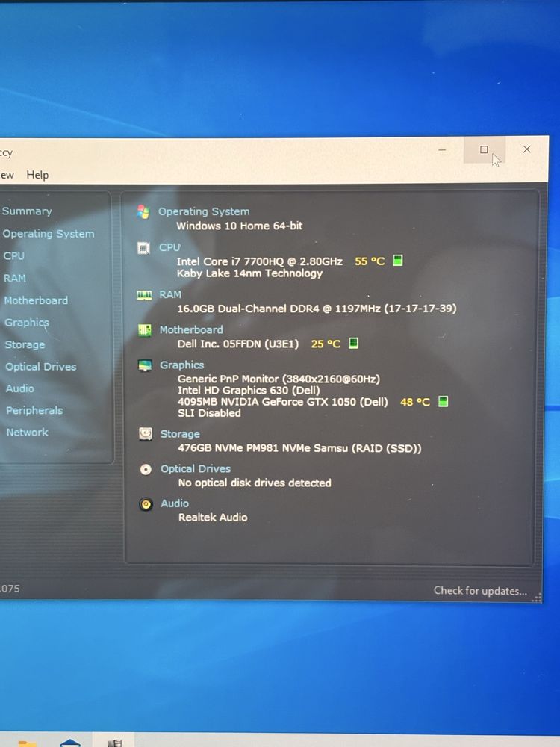This screenshot has height=747, width=560.
Task: Click the 476GB NVMe PM981 storage text
Action: (299, 448)
